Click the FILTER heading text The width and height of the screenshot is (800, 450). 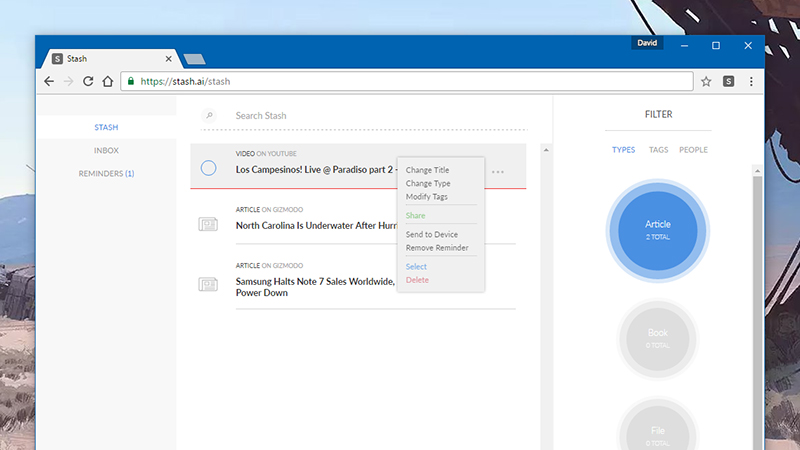[658, 114]
